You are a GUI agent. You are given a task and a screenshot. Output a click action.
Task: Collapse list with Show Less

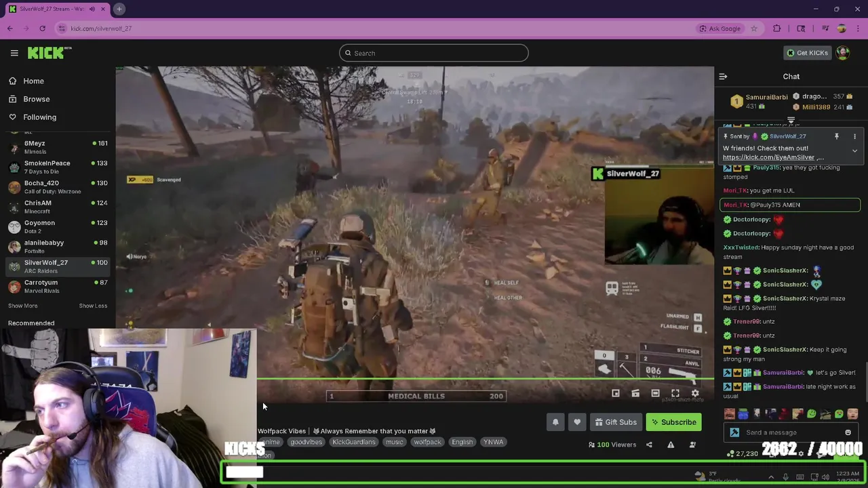[93, 306]
